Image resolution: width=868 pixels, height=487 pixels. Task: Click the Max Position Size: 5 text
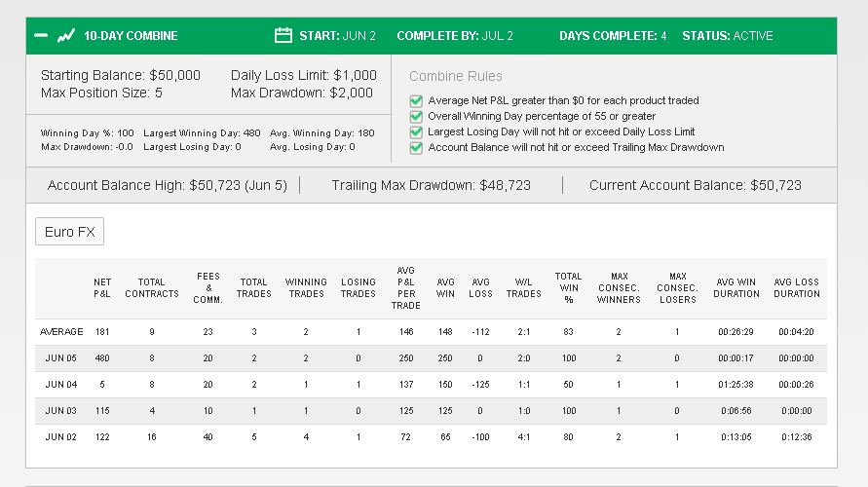tap(101, 93)
